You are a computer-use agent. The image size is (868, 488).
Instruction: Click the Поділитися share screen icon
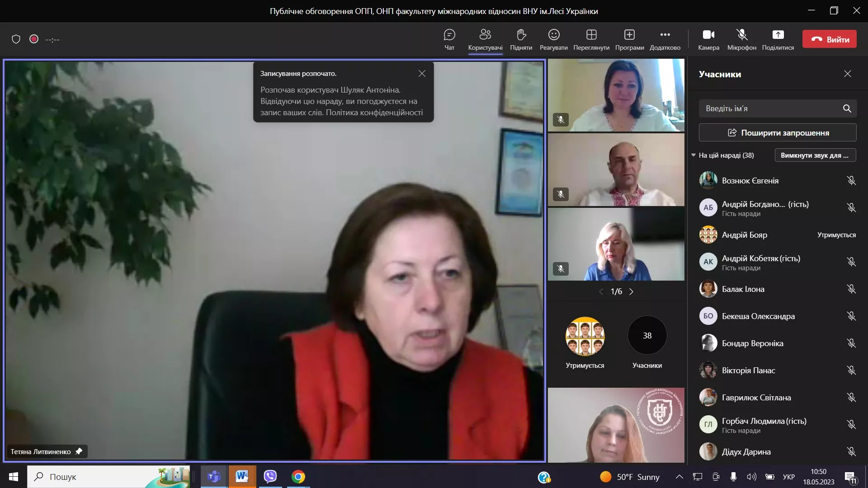(x=778, y=35)
